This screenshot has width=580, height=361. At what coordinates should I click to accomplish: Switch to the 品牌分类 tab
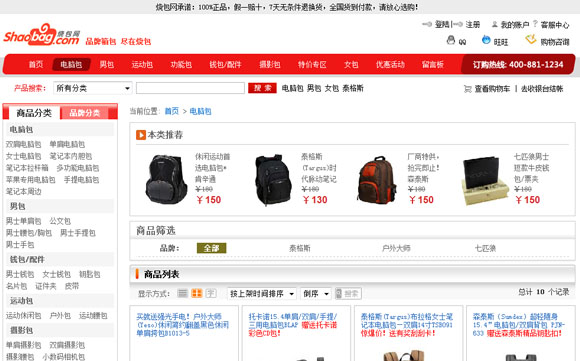(x=85, y=113)
